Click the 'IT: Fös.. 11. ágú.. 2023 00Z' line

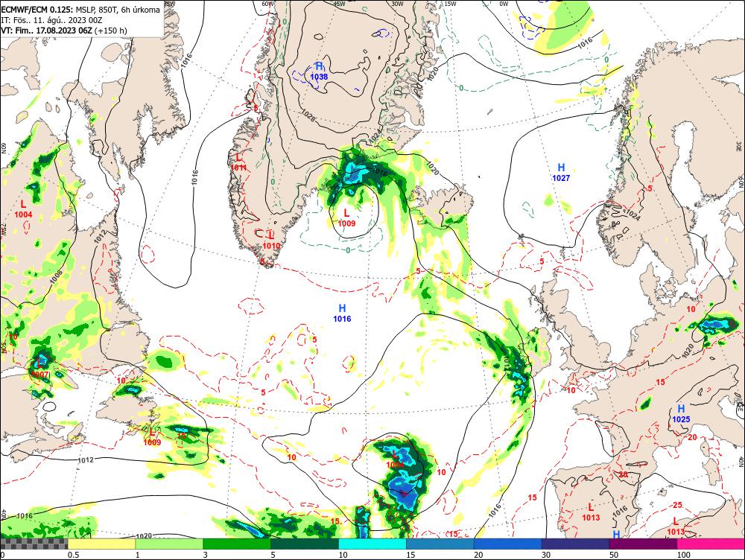(51, 20)
